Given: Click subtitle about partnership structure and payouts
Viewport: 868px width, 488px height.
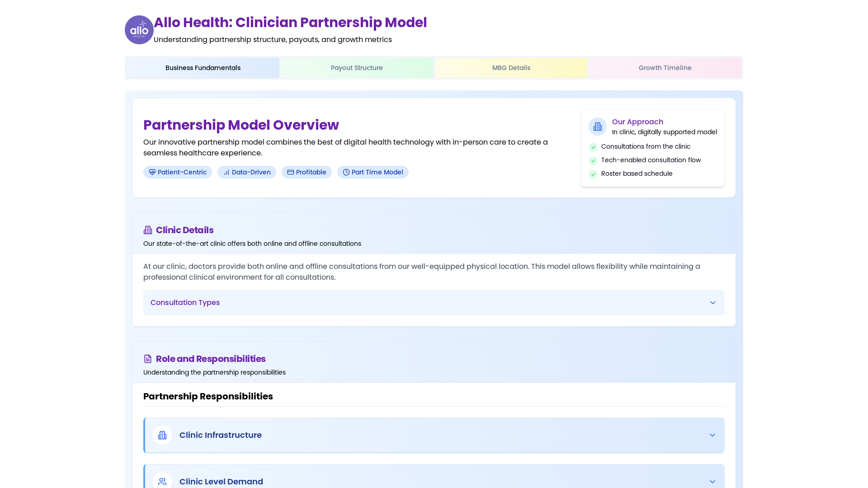Looking at the screenshot, I should pos(273,39).
